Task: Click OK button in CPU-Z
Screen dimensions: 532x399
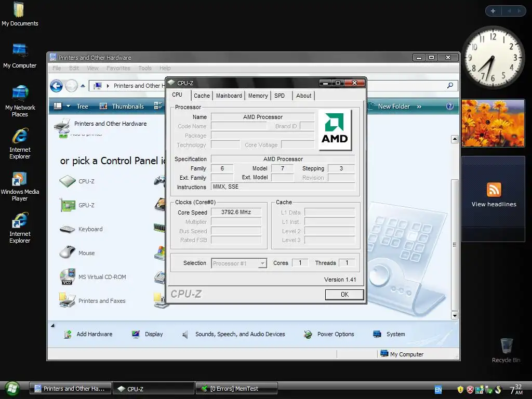Action: coord(344,295)
